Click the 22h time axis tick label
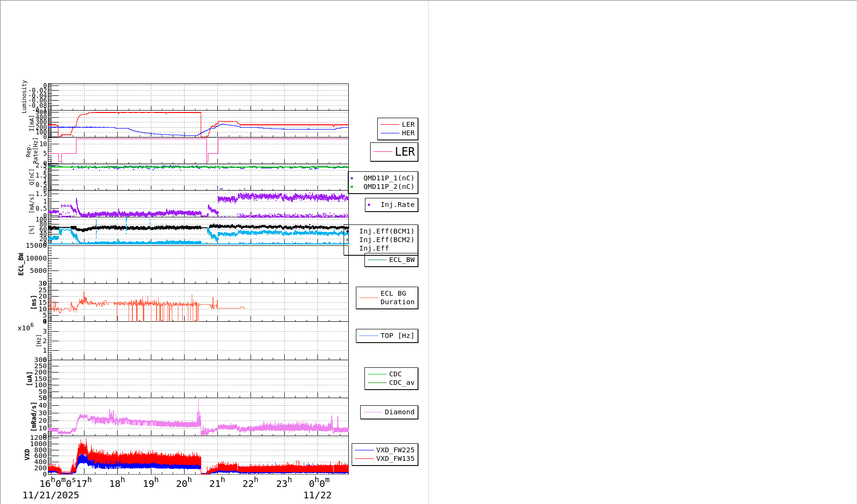Screen dimensions: 857x504 [251, 483]
